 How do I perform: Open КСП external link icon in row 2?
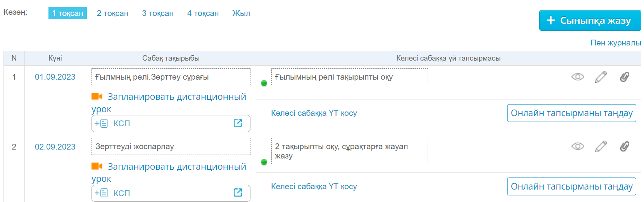pyautogui.click(x=238, y=193)
